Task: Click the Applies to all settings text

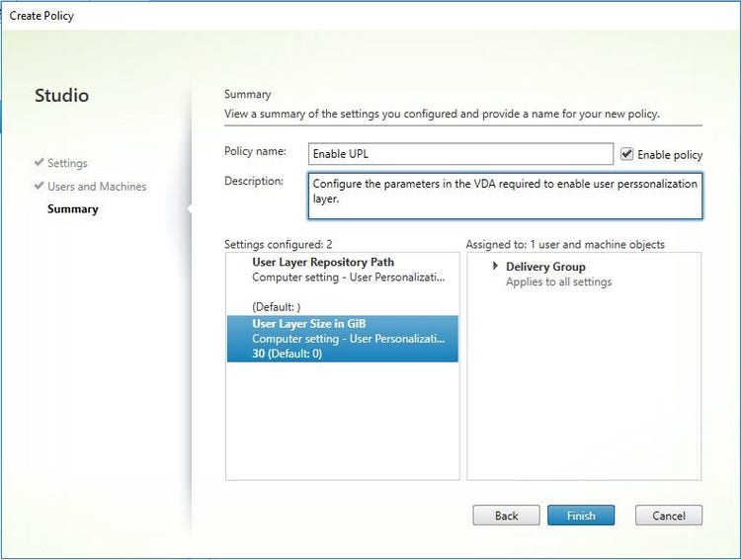Action: (558, 281)
